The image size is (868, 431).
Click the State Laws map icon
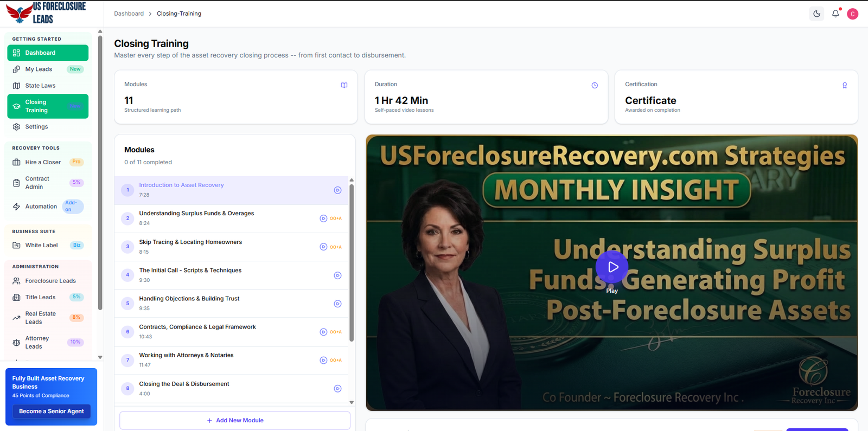[16, 86]
